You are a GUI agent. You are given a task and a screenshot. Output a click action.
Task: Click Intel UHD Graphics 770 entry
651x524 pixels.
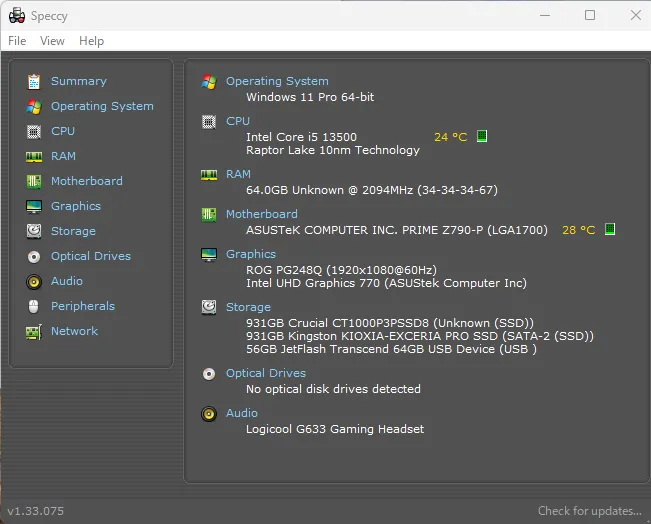coord(386,283)
